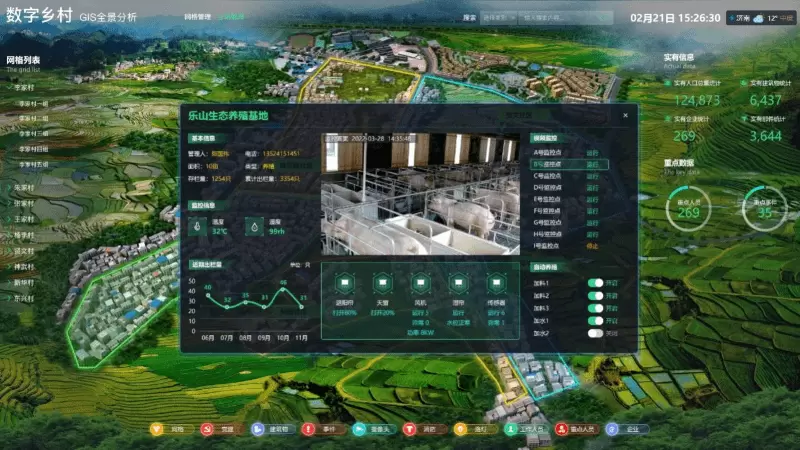
Task: Click the 6,437 building statistic
Action: pos(765,101)
